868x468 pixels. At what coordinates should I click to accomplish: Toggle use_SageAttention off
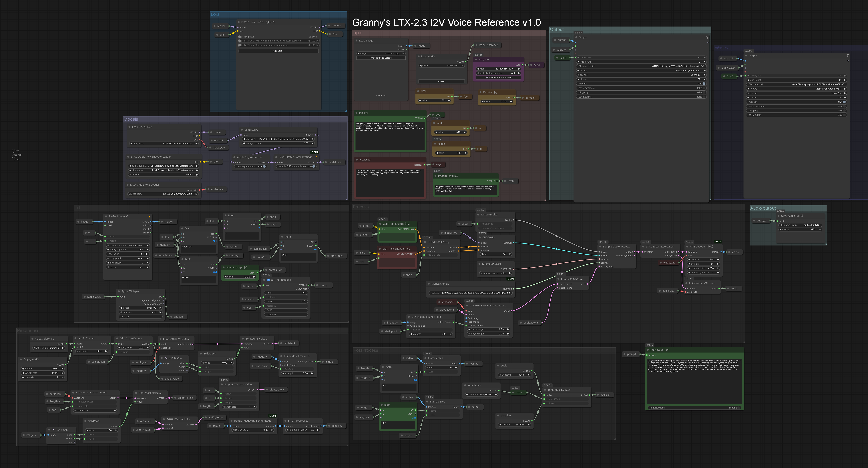click(x=264, y=166)
